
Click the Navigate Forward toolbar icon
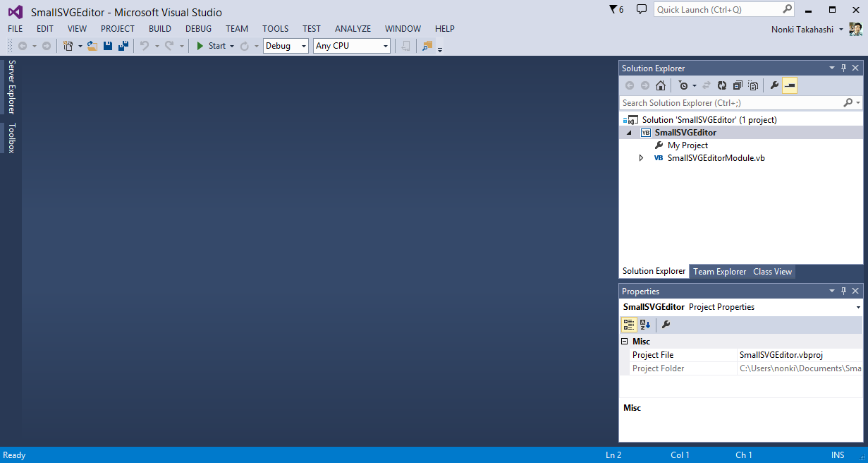coord(47,46)
